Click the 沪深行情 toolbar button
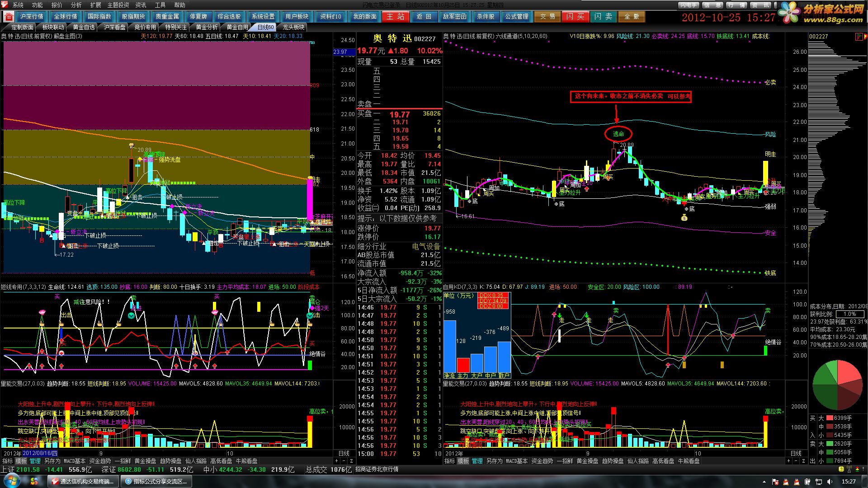The image size is (868, 488). coord(32,17)
